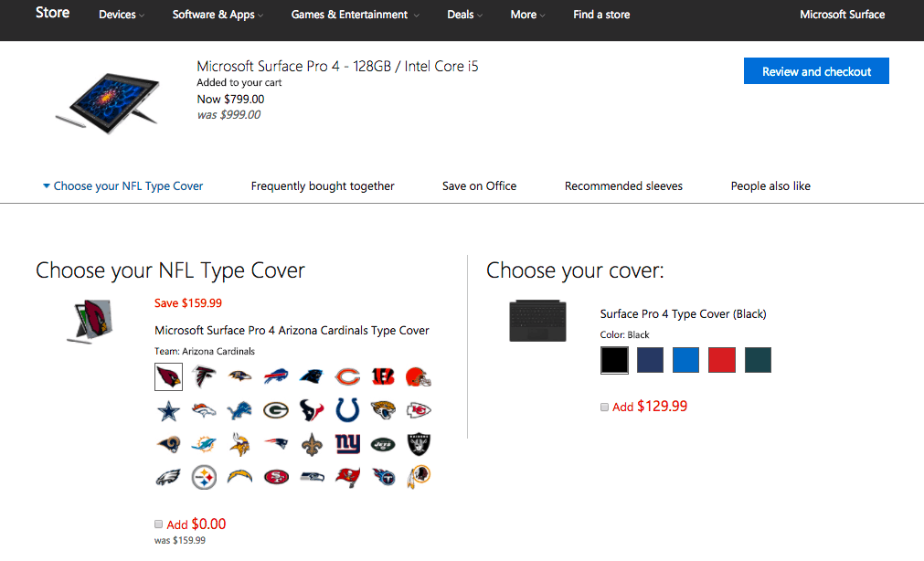Open the Find a store link
Image resolution: width=924 pixels, height=561 pixels.
600,15
